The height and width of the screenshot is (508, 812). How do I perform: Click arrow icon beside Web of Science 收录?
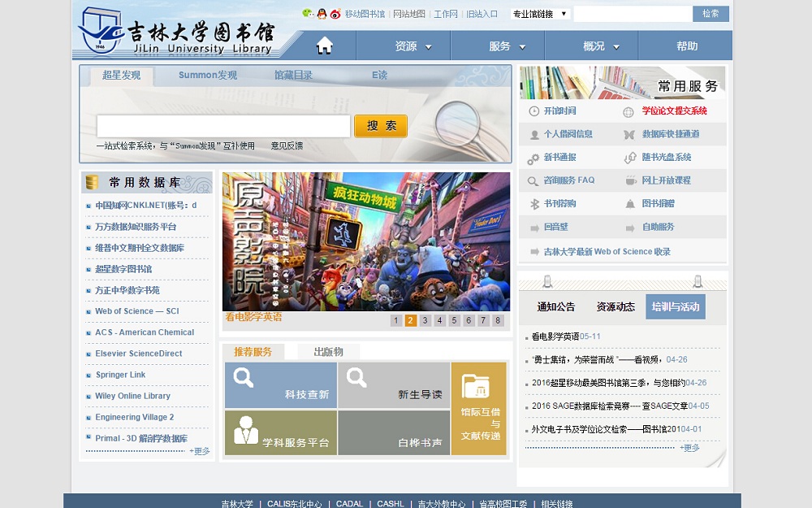point(535,252)
